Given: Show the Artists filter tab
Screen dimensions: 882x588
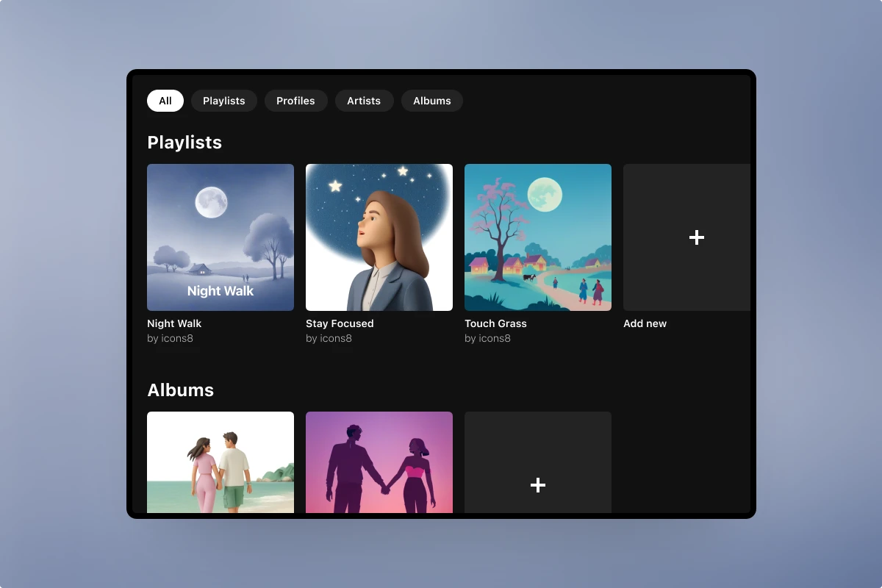Looking at the screenshot, I should [x=364, y=101].
